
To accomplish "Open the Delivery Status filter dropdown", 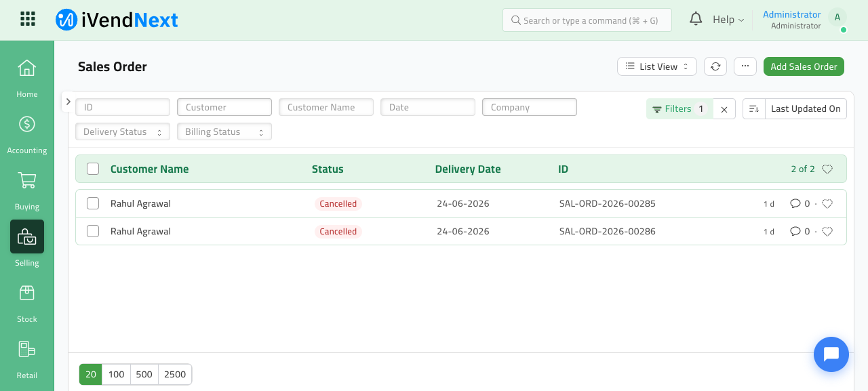I will (x=123, y=132).
